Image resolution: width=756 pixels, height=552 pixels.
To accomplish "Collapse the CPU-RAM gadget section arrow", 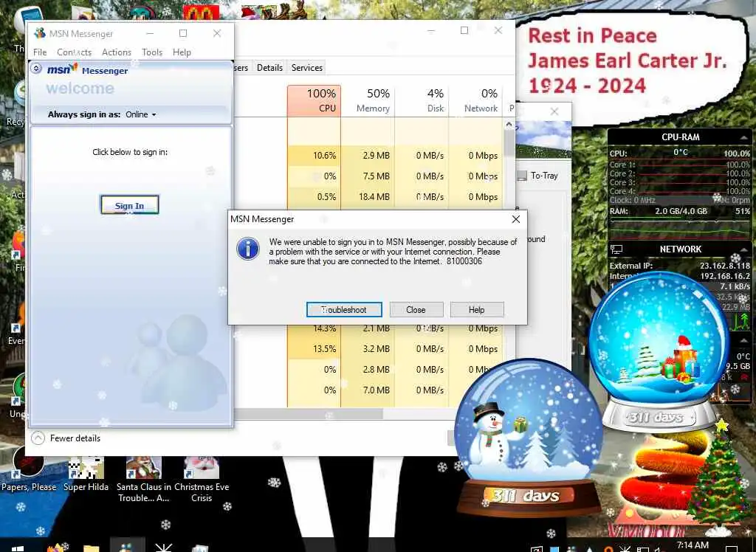I will tap(744, 137).
